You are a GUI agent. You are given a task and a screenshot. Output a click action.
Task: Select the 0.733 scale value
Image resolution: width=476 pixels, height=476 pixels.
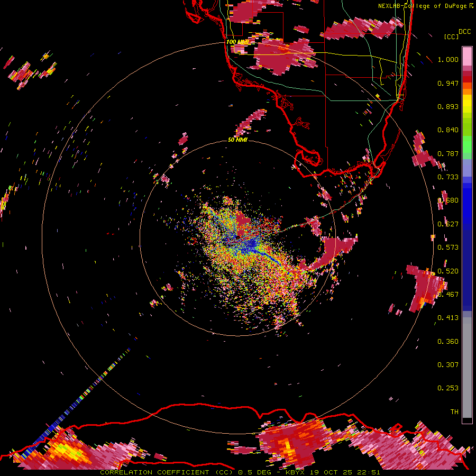coord(448,177)
